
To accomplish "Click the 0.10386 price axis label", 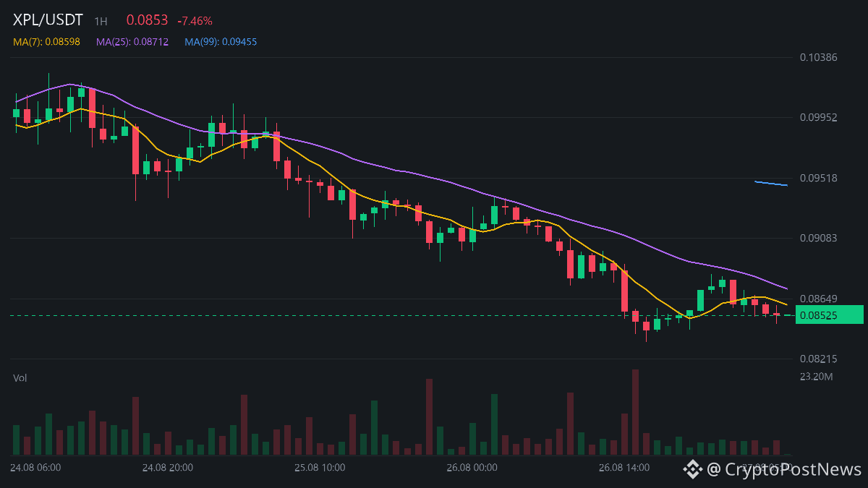I will [818, 57].
